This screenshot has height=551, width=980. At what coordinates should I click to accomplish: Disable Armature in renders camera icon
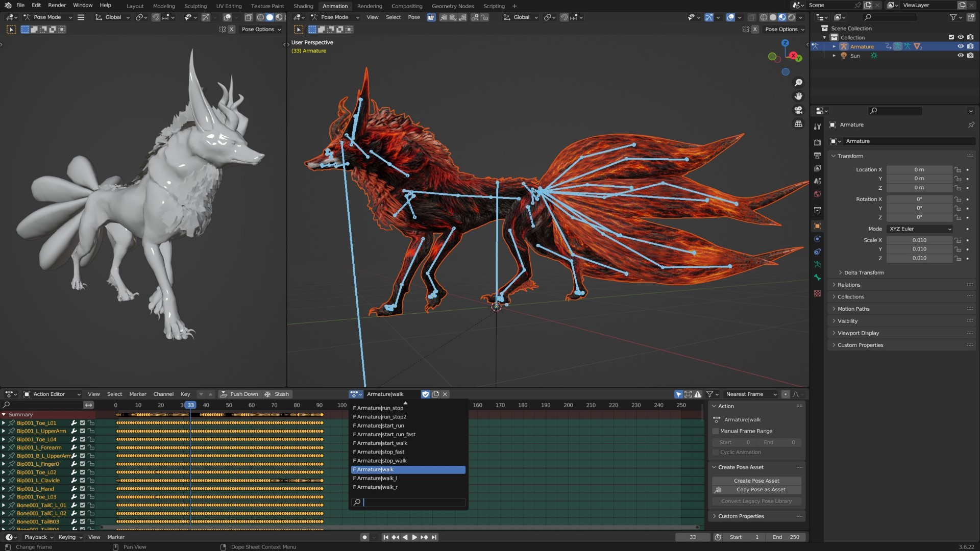970,46
